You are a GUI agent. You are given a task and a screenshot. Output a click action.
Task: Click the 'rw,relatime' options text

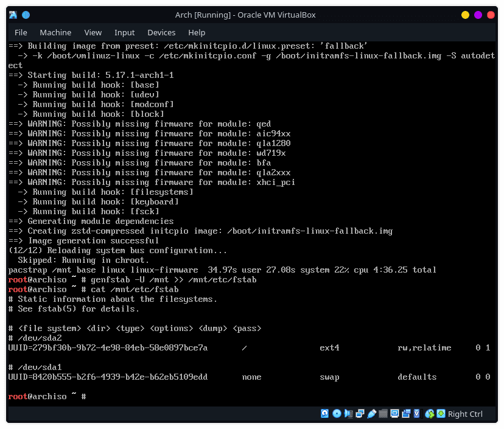[x=424, y=347]
